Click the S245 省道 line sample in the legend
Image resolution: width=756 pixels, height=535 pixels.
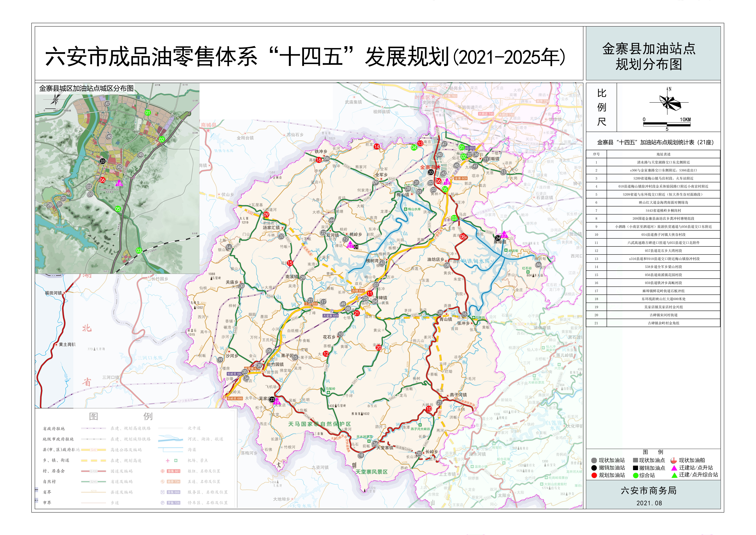coord(94,482)
